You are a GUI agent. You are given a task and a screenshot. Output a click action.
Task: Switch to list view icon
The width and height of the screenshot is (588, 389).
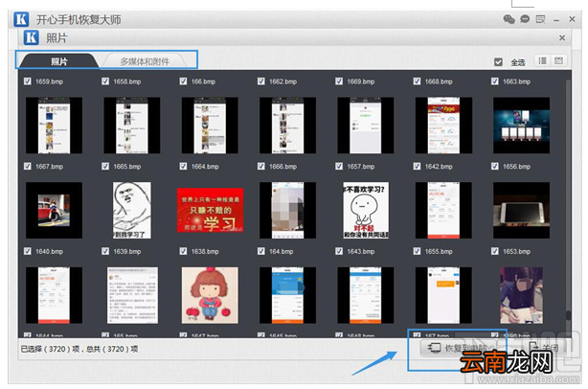pos(542,60)
